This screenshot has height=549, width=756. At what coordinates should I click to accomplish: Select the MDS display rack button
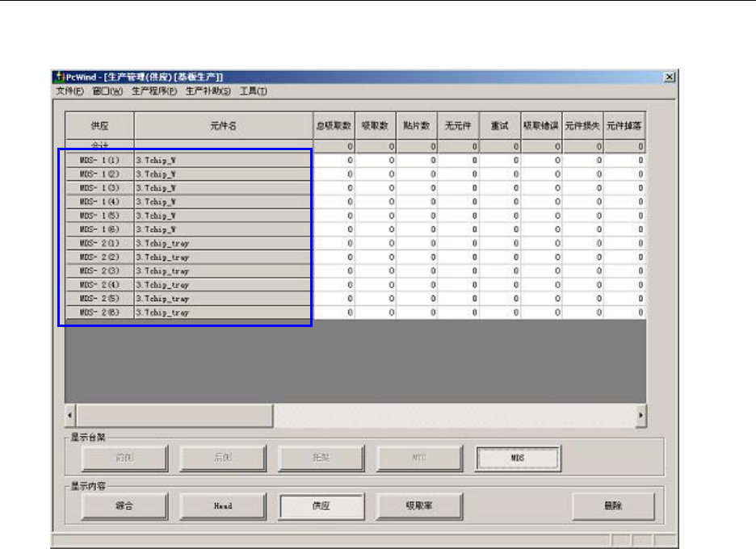[x=518, y=458]
